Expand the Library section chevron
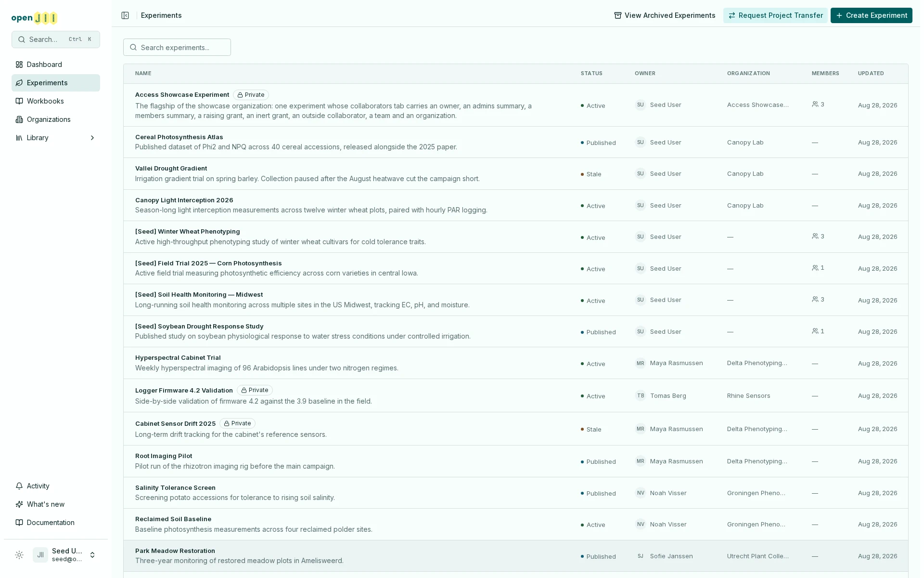 point(92,138)
